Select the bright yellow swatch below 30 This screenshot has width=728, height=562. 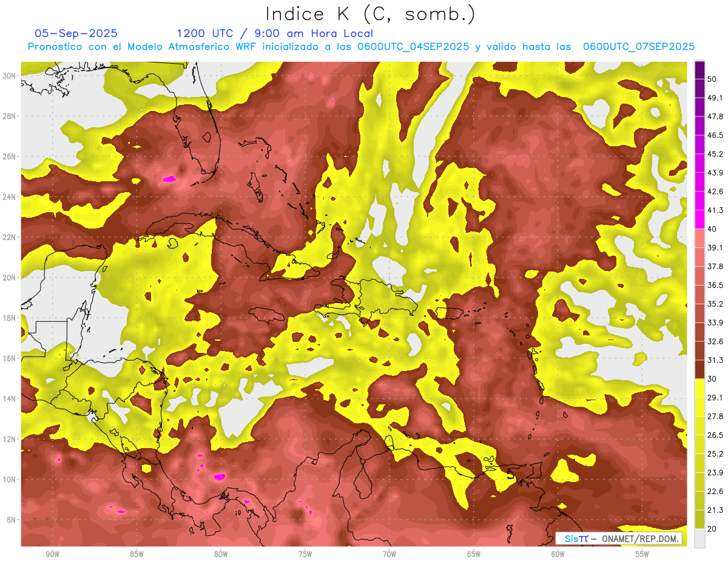point(699,388)
